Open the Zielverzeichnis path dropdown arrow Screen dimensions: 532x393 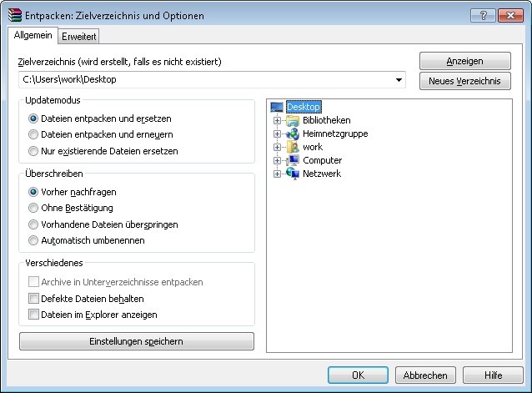click(x=399, y=80)
